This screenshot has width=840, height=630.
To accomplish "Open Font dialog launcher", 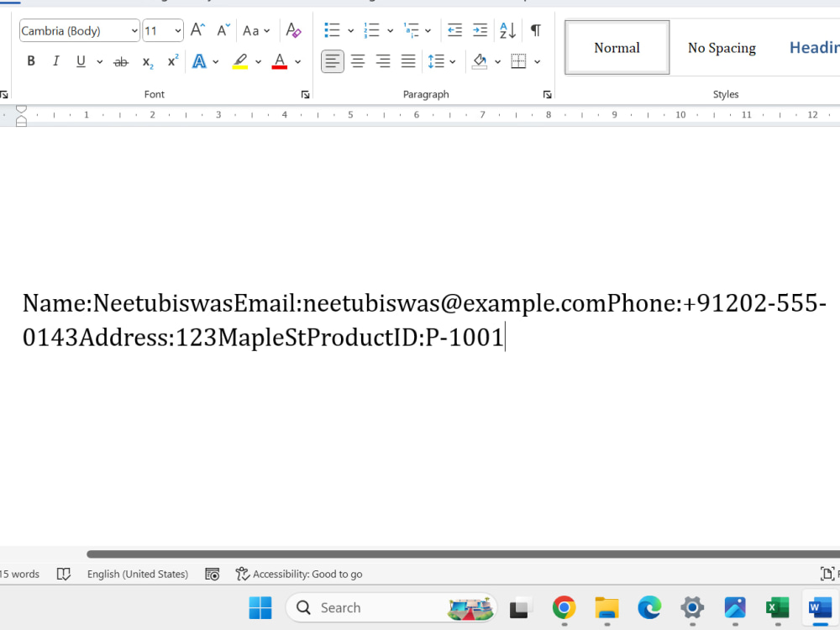I will 306,95.
